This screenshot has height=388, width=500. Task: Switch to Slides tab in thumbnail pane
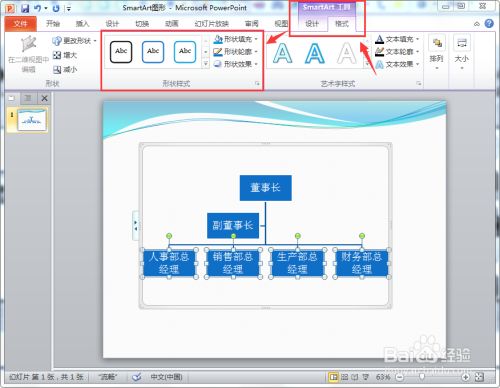(12, 98)
